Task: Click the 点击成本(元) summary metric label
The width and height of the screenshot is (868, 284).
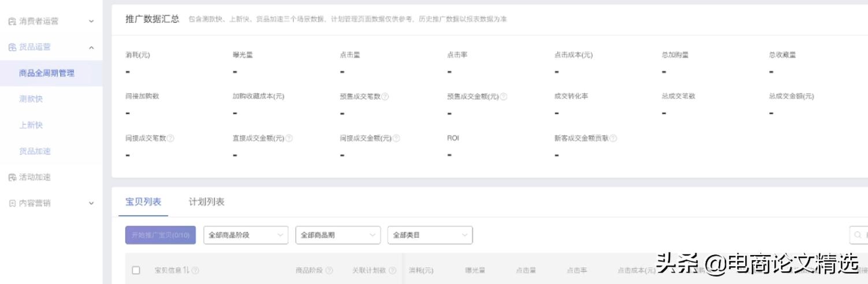Action: (573, 55)
